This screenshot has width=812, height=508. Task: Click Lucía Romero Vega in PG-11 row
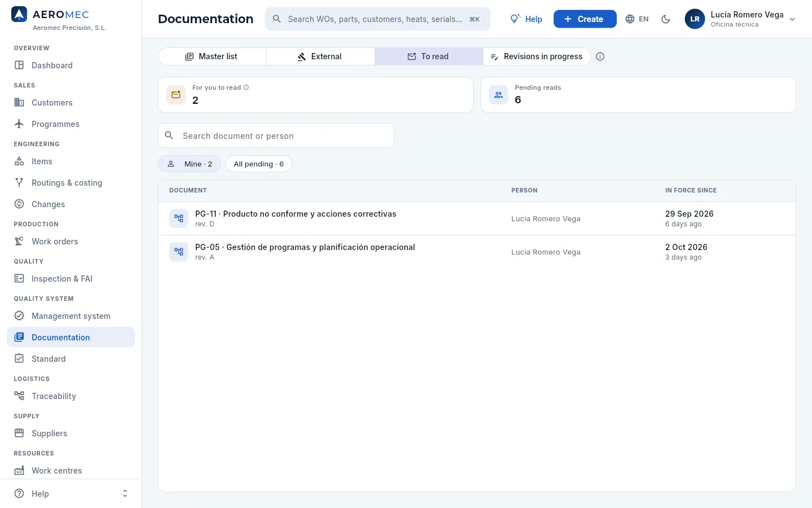(x=546, y=219)
